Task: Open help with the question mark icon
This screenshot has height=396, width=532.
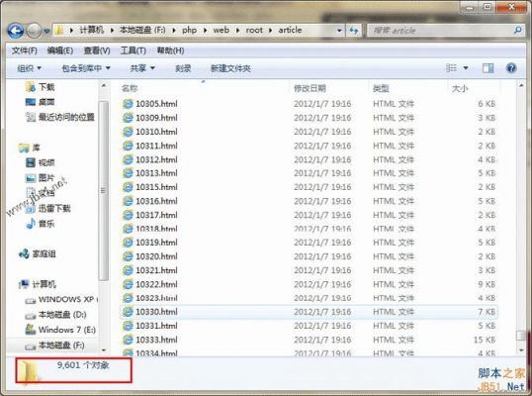Action: click(511, 68)
